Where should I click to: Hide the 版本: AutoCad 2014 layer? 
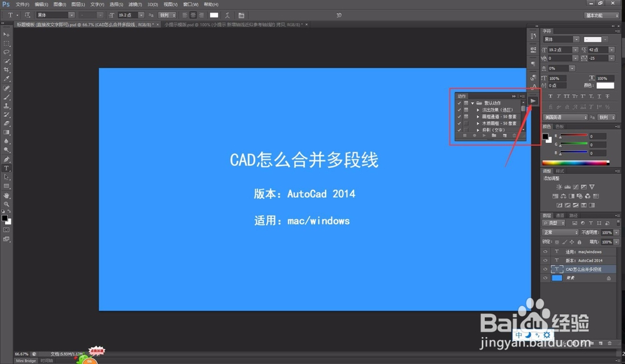point(545,260)
